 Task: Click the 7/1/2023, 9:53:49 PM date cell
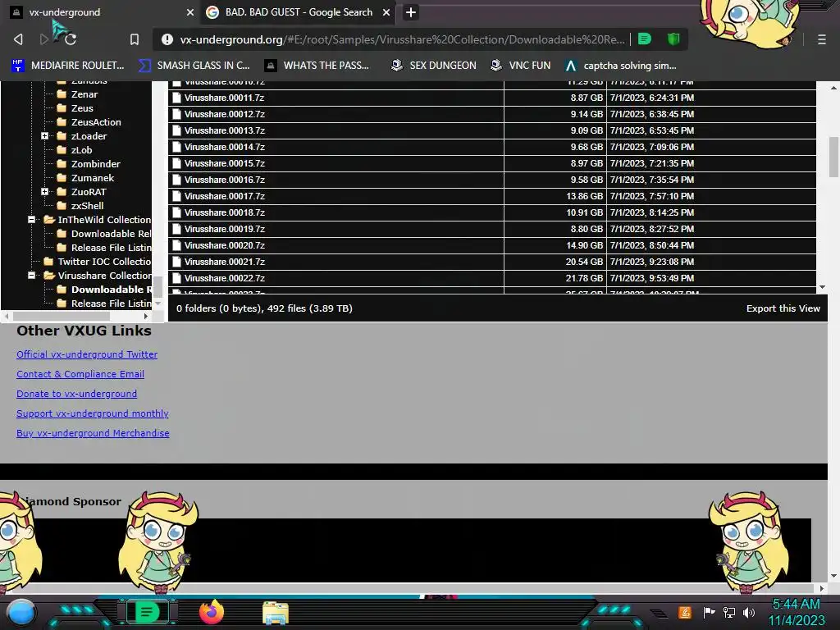pos(711,278)
